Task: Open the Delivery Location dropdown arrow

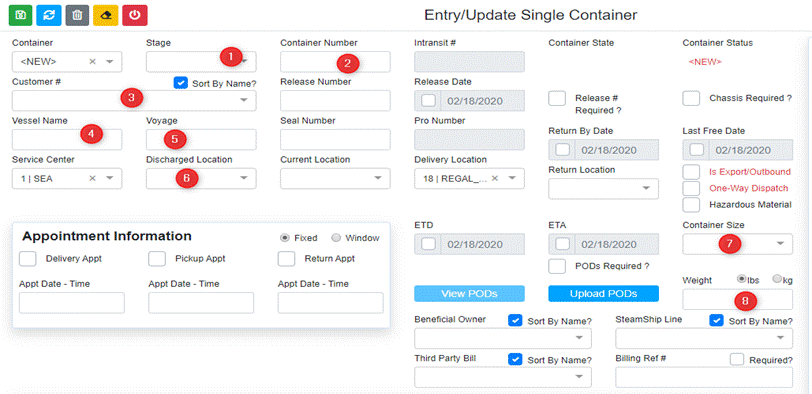Action: 512,178
